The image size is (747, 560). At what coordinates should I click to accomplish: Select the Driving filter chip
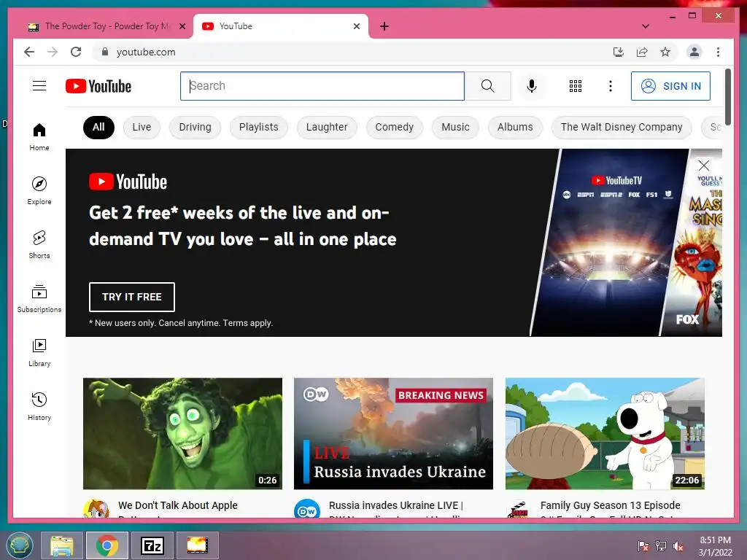coord(195,127)
